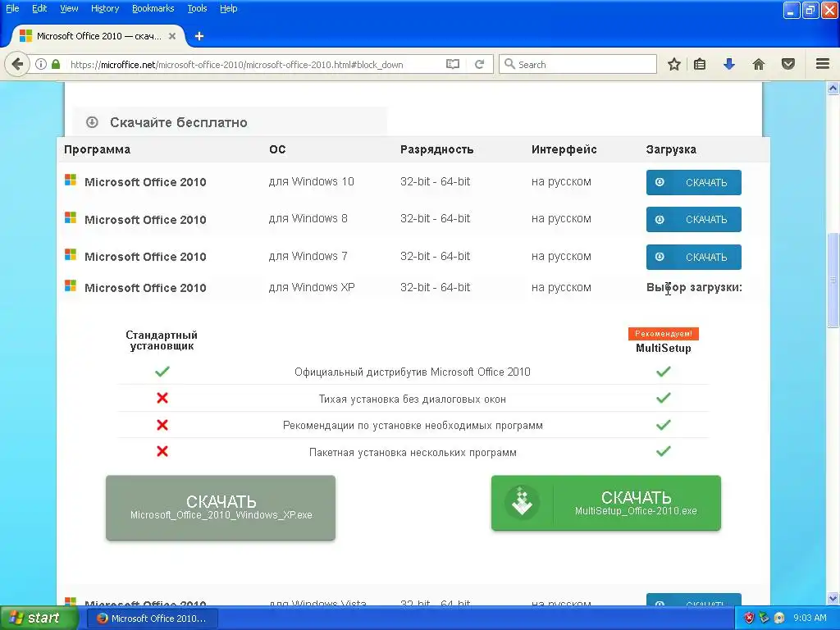840x630 pixels.
Task: Click the search magnifier icon
Action: pos(509,64)
